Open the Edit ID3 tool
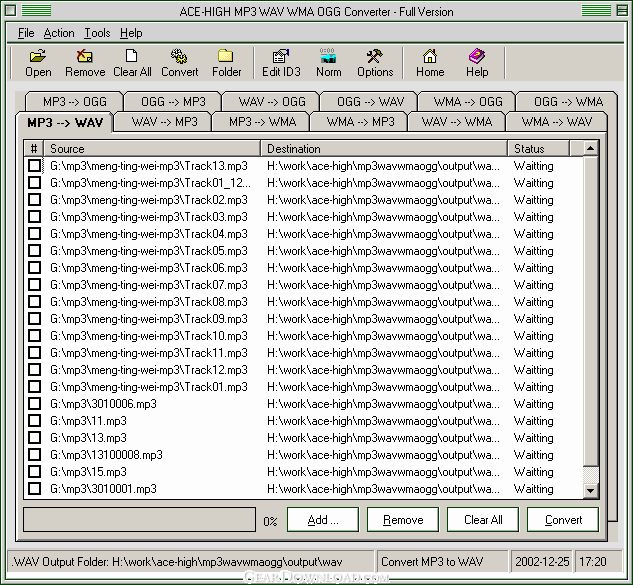The width and height of the screenshot is (633, 585). (x=281, y=63)
